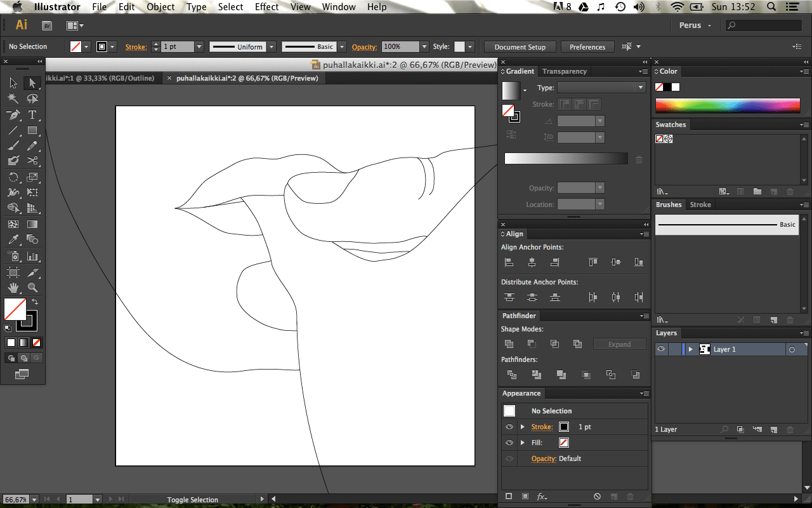Click Clear Appearance icon in Appearance panel
This screenshot has width=812, height=508.
[x=597, y=496]
